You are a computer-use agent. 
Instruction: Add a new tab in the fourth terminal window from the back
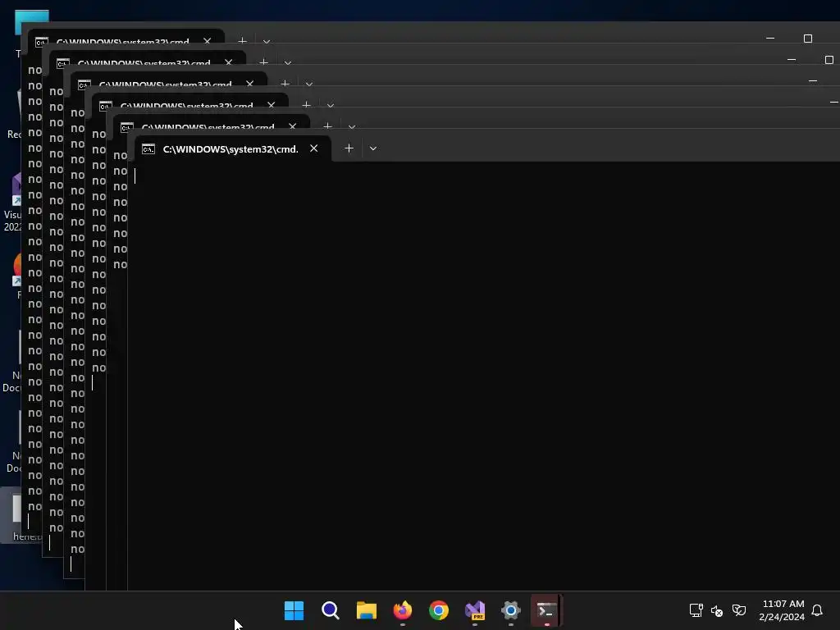pyautogui.click(x=307, y=105)
